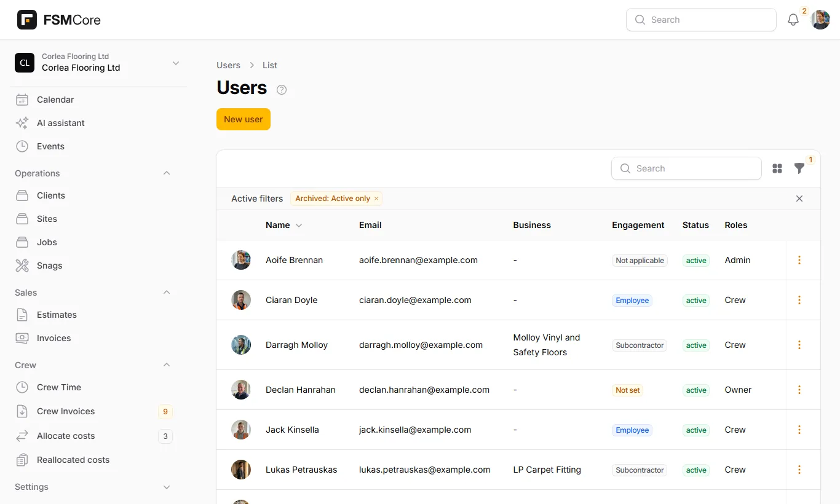840x504 pixels.
Task: Collapse the Sales section
Action: tap(167, 293)
